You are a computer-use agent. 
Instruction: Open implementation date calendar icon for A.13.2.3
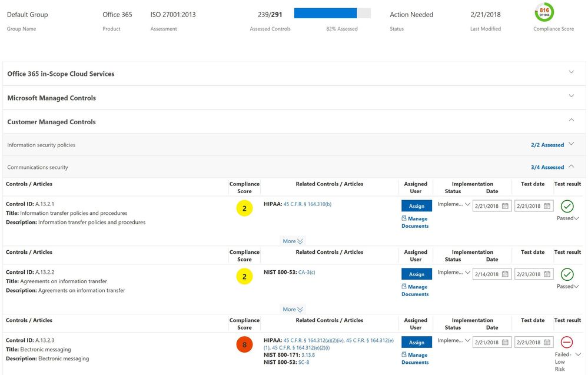[x=505, y=343]
